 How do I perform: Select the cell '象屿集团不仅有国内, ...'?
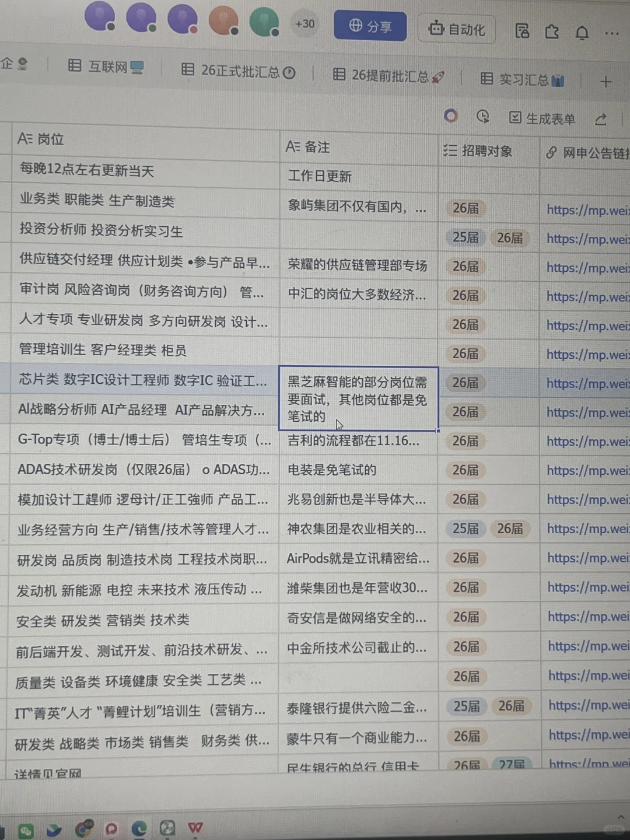(359, 206)
